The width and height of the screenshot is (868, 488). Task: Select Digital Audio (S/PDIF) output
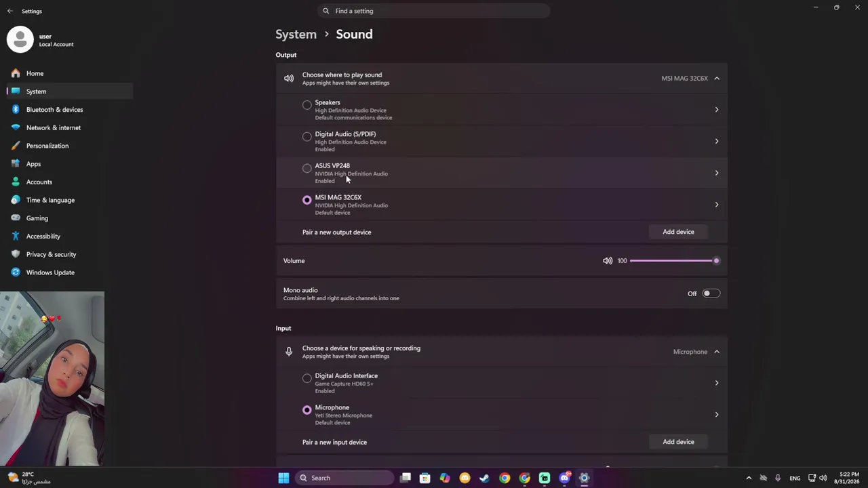307,137
